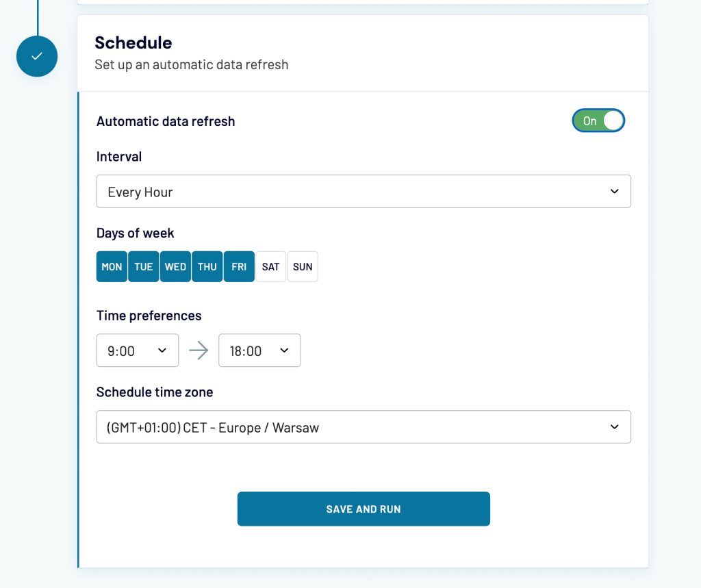Open the Schedule time zone dropdown
Screen dimensions: 701x588
click(x=364, y=426)
